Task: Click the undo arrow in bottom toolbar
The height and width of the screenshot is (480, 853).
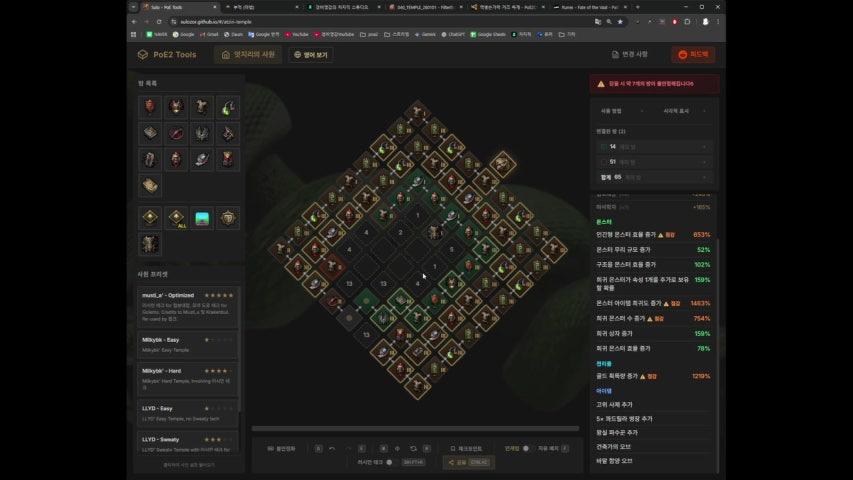Action: (x=332, y=448)
